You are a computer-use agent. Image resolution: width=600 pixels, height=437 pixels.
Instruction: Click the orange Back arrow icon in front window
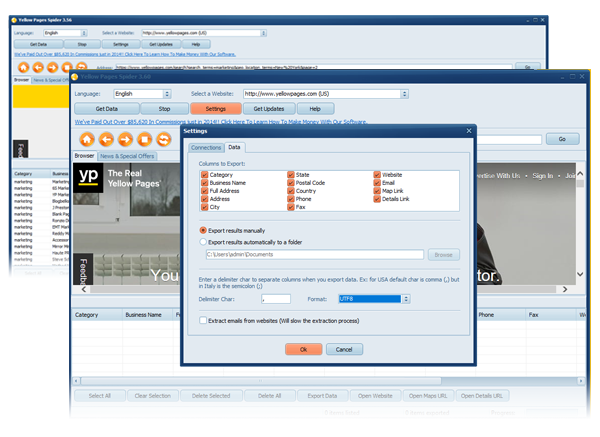106,139
